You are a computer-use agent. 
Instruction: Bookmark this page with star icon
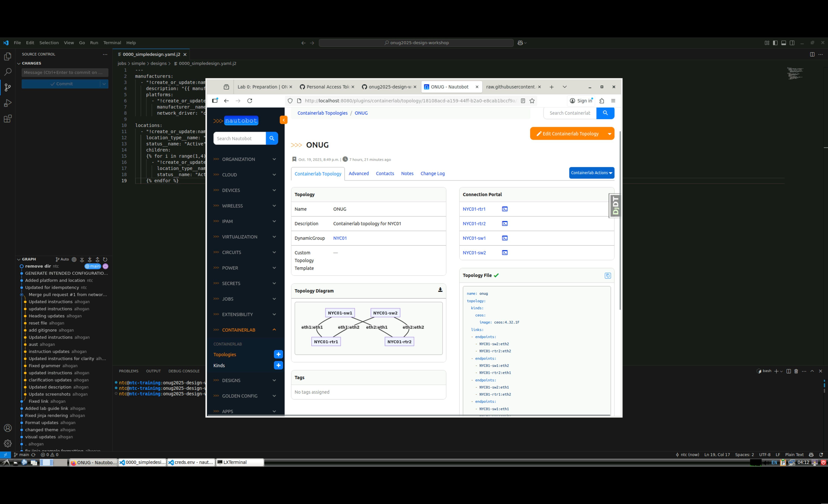pyautogui.click(x=532, y=101)
